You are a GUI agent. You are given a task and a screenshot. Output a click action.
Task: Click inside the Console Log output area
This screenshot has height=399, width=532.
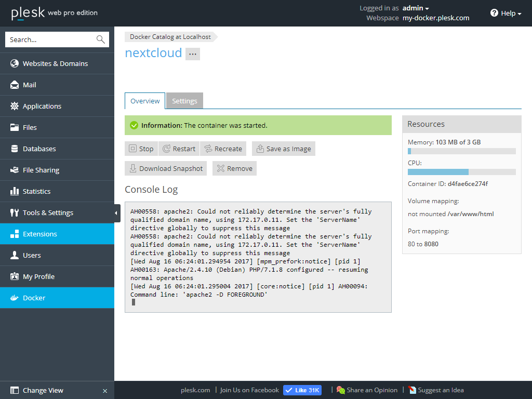(x=258, y=257)
